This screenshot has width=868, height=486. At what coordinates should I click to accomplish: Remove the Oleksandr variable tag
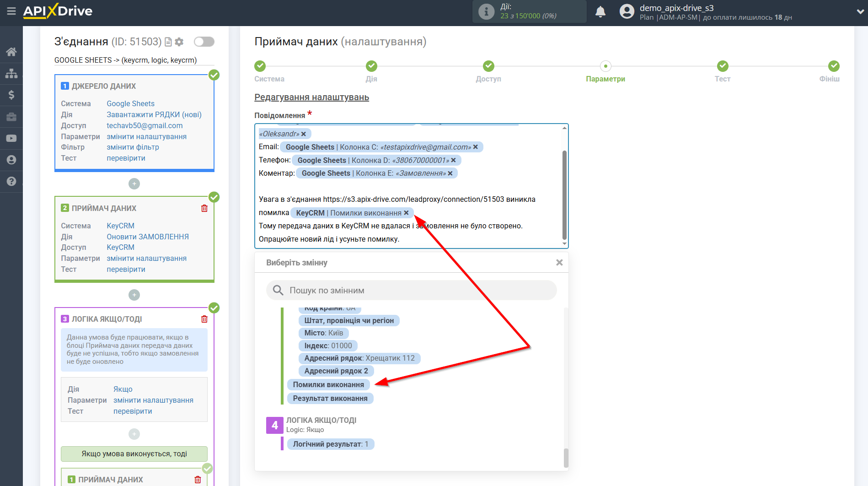click(x=304, y=134)
